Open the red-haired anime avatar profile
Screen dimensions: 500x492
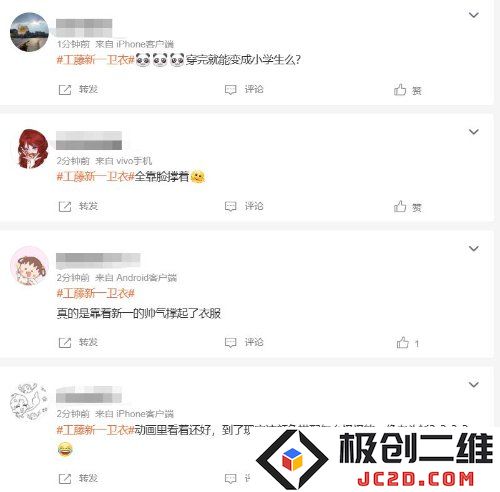[x=32, y=149]
